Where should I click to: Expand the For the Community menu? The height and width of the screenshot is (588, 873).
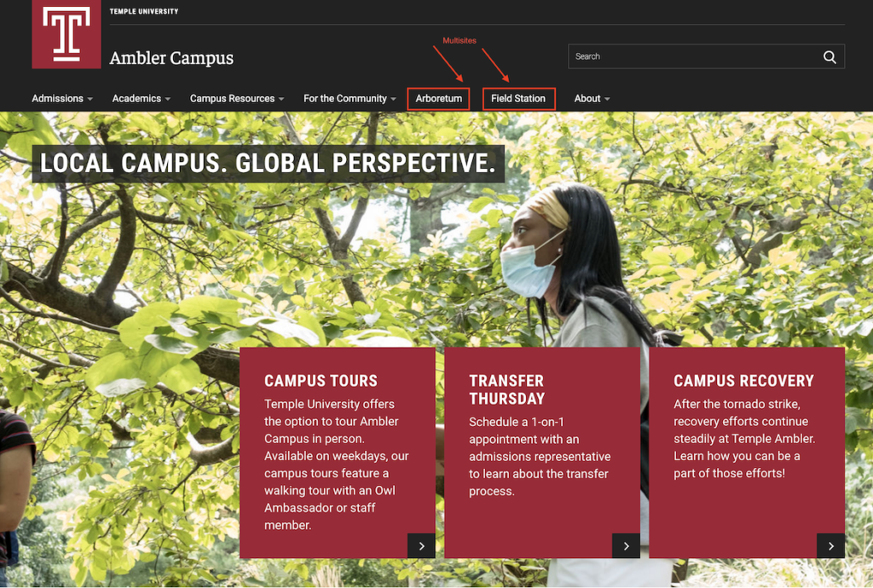coord(350,99)
